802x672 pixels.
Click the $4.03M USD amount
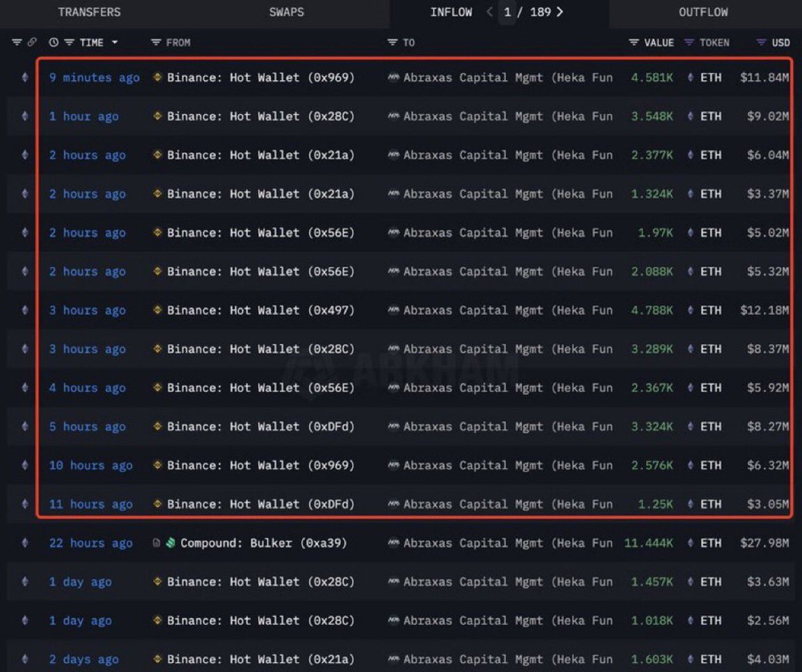[768, 659]
